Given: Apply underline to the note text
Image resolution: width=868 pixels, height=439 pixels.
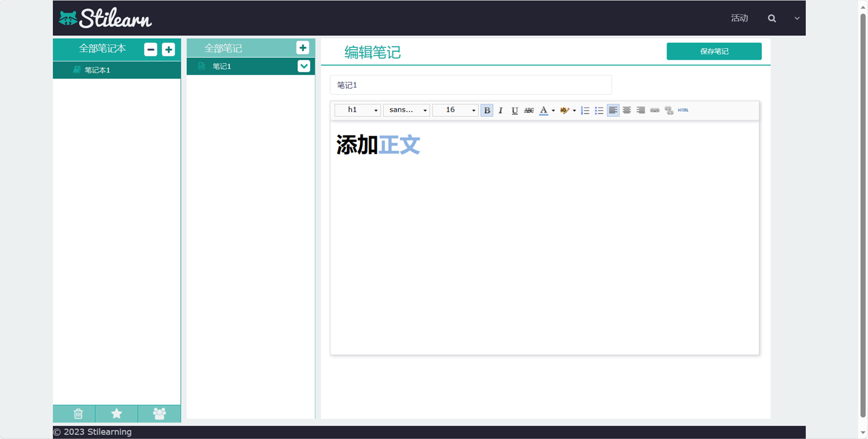Looking at the screenshot, I should (x=515, y=110).
